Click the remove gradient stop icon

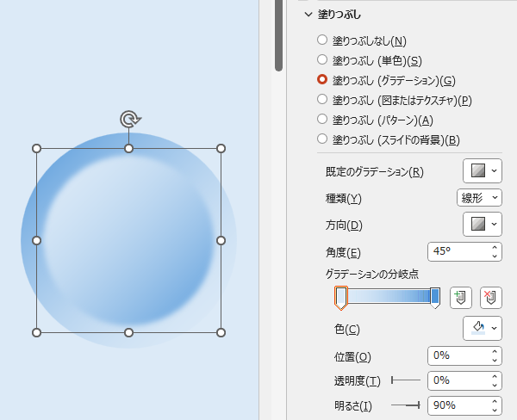coord(491,298)
